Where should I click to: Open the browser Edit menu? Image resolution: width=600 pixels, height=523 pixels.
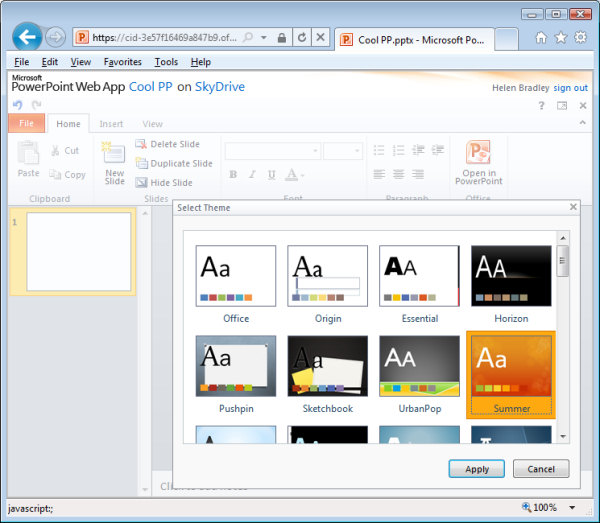pyautogui.click(x=50, y=62)
